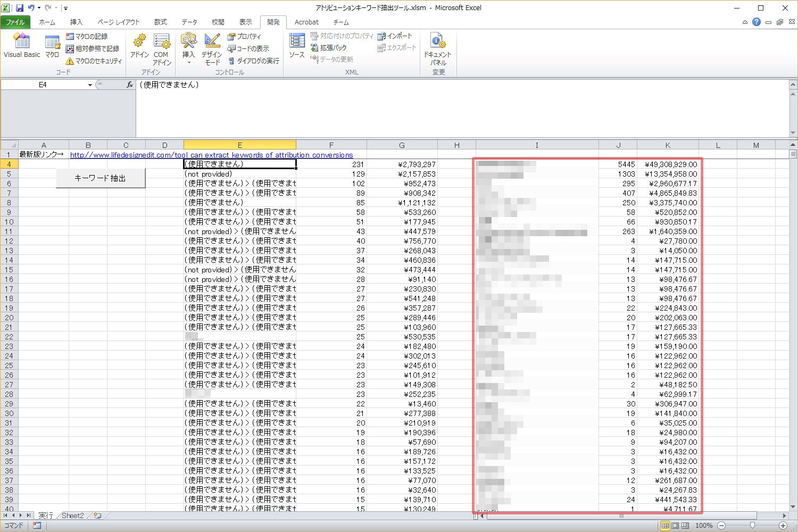The height and width of the screenshot is (532, 798).
Task: Go to the last sheet navigation arrow
Action: point(28,516)
